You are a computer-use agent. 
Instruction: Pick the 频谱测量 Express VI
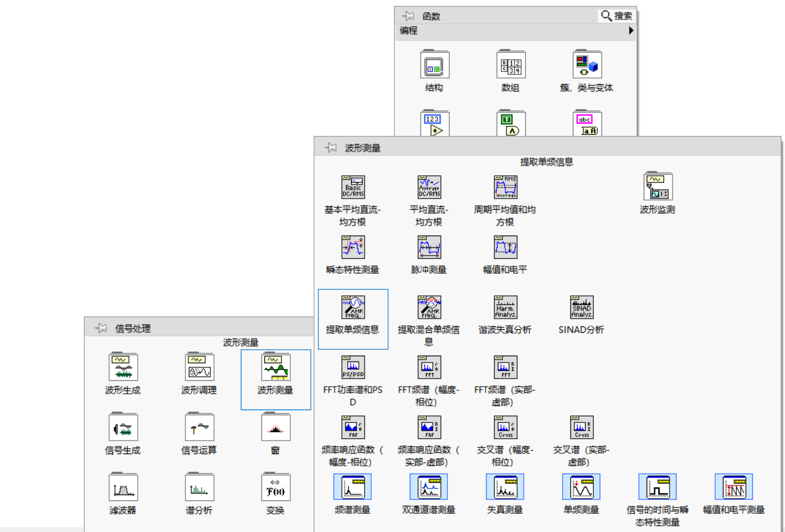point(352,487)
